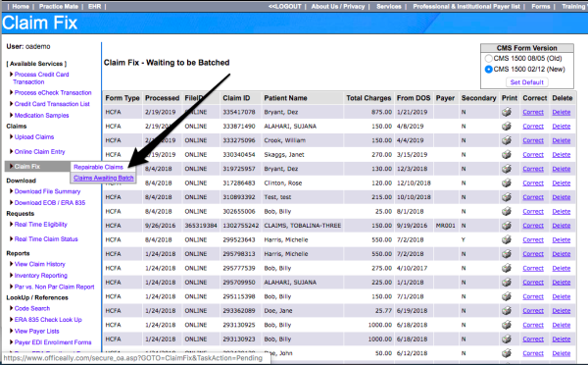Correct Skaggs, Janet claim

point(533,155)
